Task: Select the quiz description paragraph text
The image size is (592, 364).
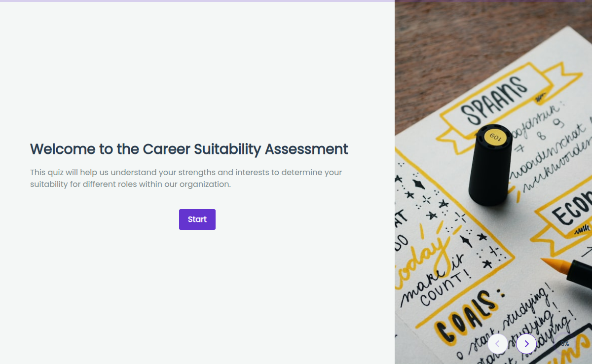Action: pyautogui.click(x=186, y=178)
